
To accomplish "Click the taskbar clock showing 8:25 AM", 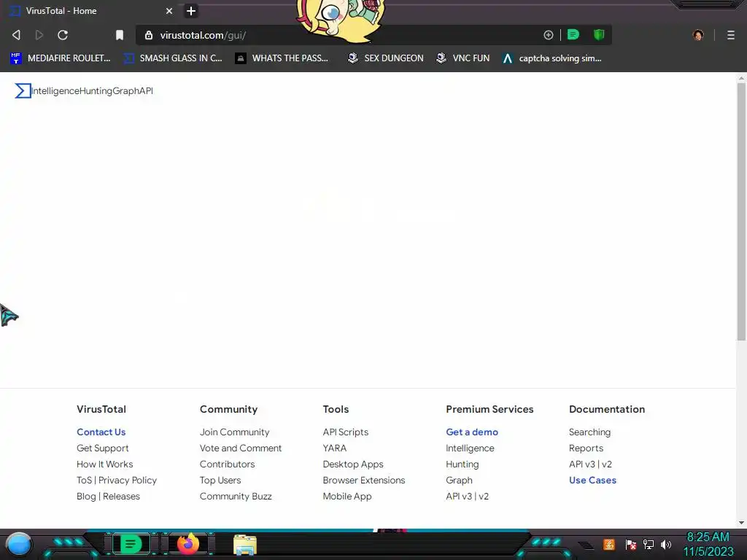I will [x=708, y=544].
